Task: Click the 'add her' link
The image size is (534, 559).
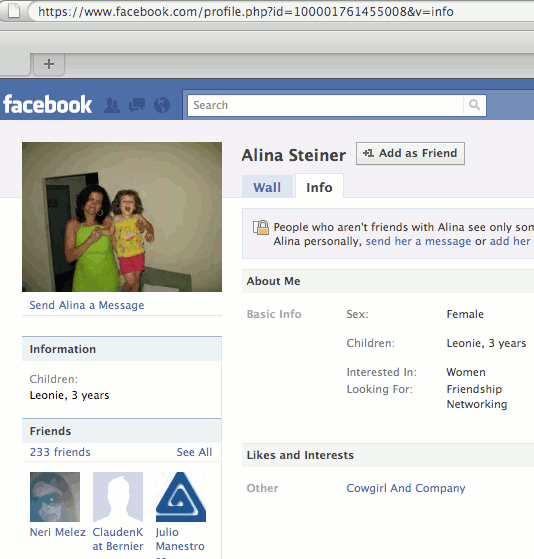Action: pyautogui.click(x=510, y=241)
